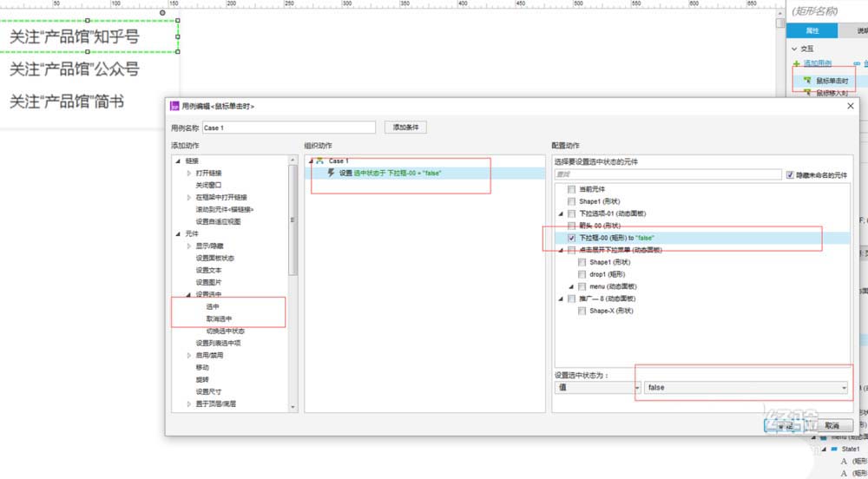
Task: Check the 推广—8 dynamic panel checkbox
Action: 571,299
